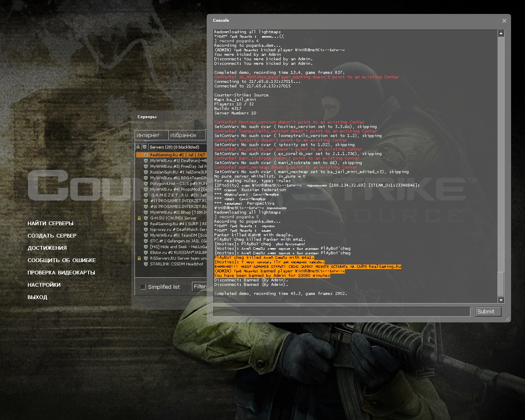Viewport: 525px width, 420px height.
Task: Click shield icon beside RGServers.RU Server
Action: (146, 258)
